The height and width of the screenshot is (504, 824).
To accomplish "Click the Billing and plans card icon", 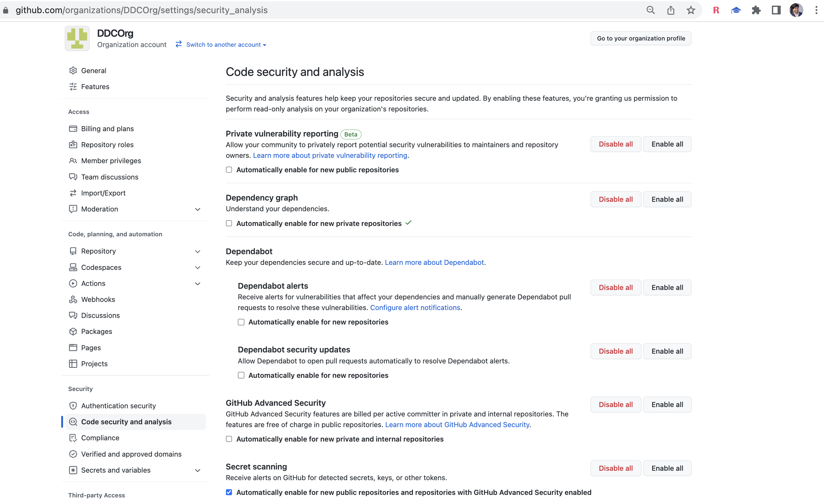I will pos(73,129).
